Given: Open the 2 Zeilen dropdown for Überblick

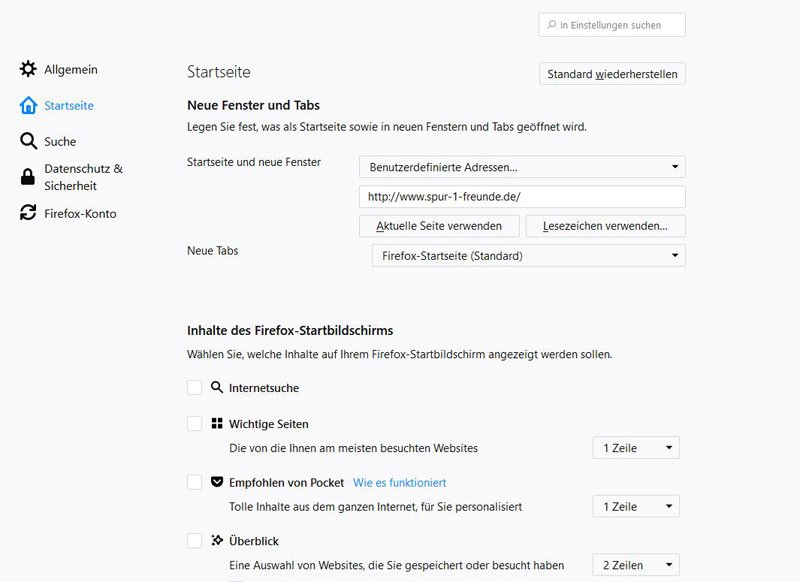Looking at the screenshot, I should [x=636, y=565].
